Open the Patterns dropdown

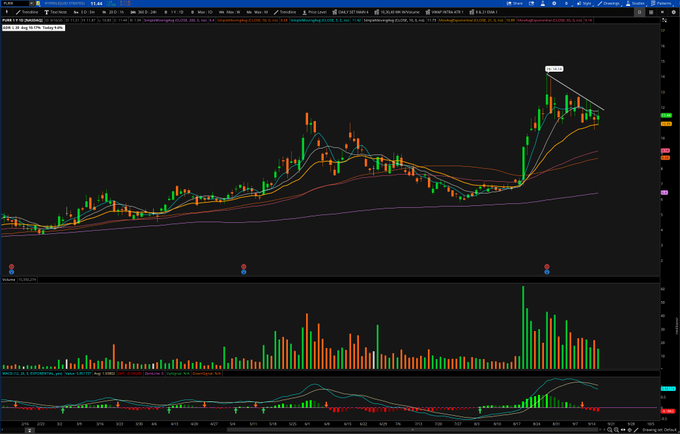click(x=661, y=3)
